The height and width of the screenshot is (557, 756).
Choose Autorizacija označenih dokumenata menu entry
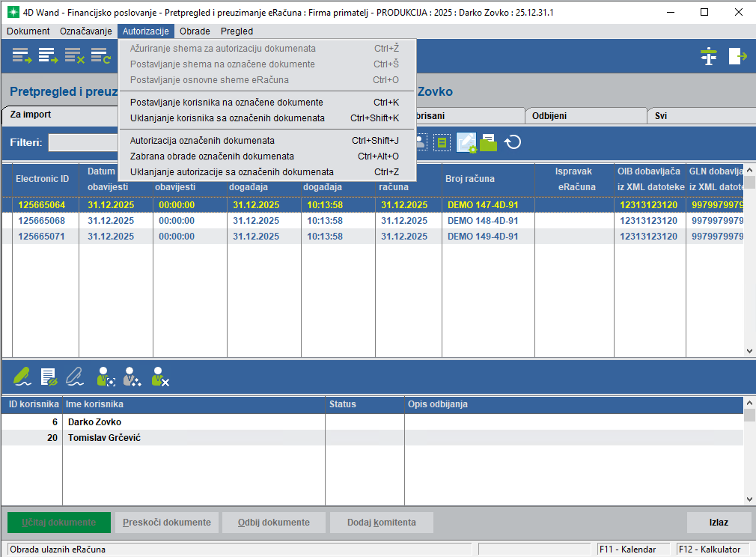[202, 140]
